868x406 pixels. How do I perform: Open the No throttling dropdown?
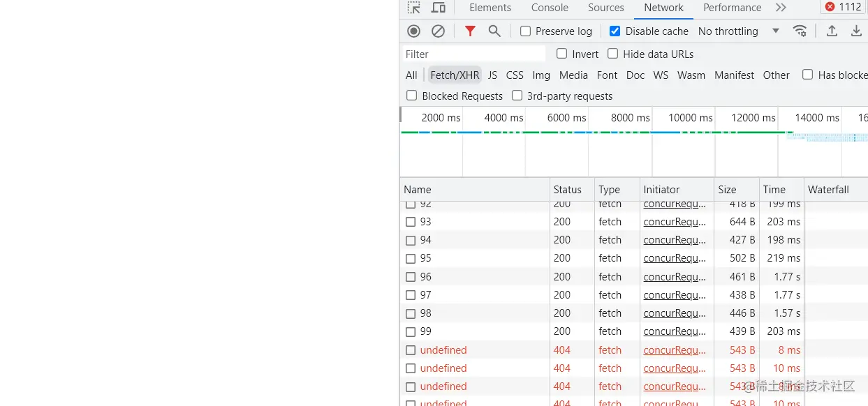(x=739, y=31)
